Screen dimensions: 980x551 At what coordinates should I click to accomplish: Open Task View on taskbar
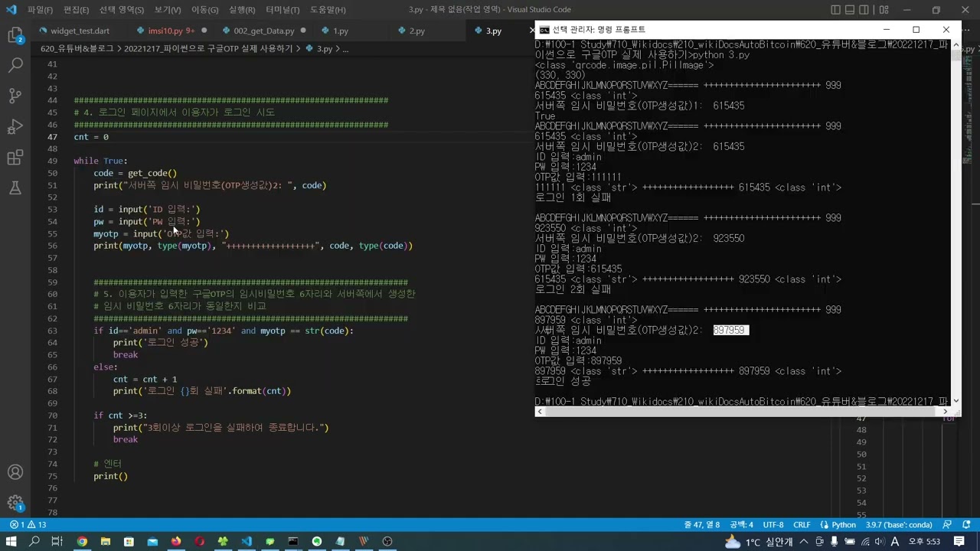click(x=57, y=542)
